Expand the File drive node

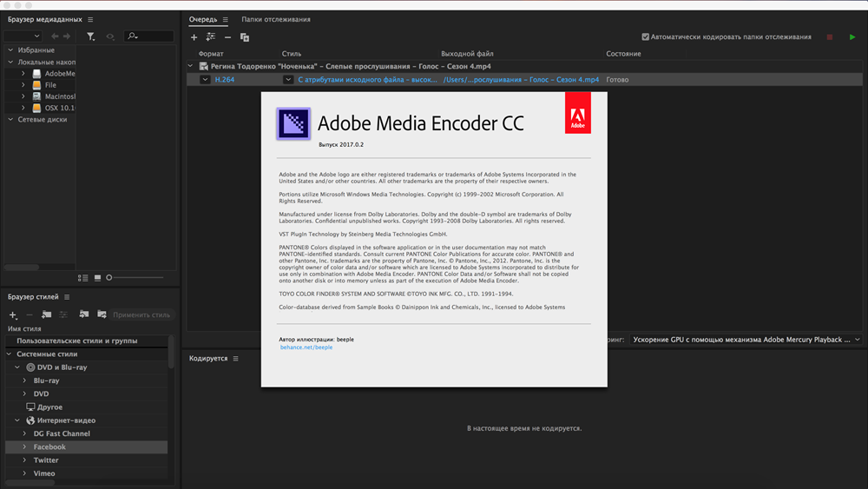(x=23, y=85)
